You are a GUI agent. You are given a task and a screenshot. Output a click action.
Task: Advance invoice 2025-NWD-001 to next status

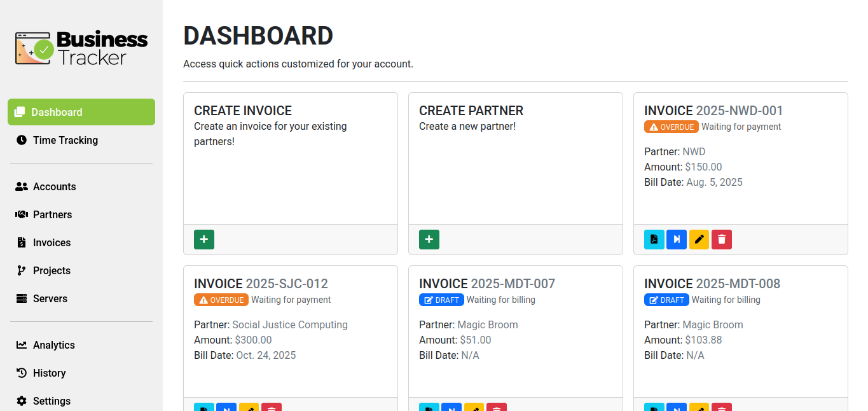pyautogui.click(x=677, y=239)
